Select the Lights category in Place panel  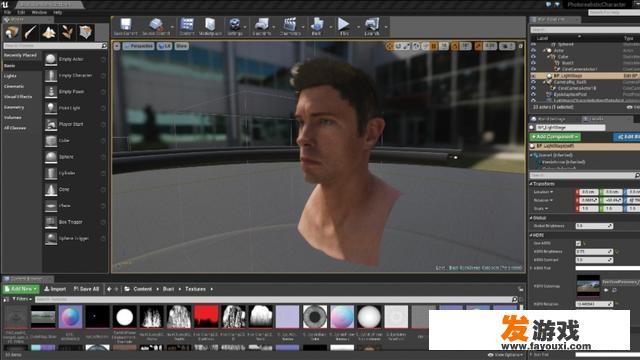coord(10,76)
